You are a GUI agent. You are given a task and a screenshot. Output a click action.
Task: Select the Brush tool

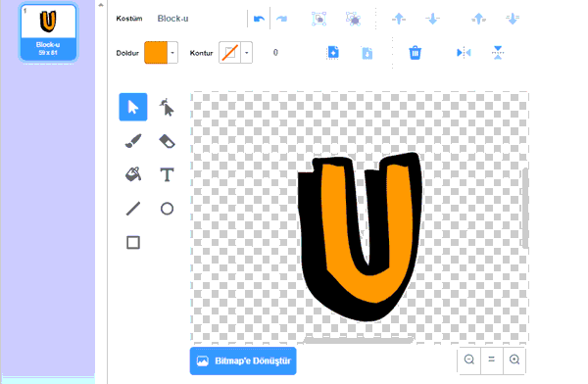point(133,141)
